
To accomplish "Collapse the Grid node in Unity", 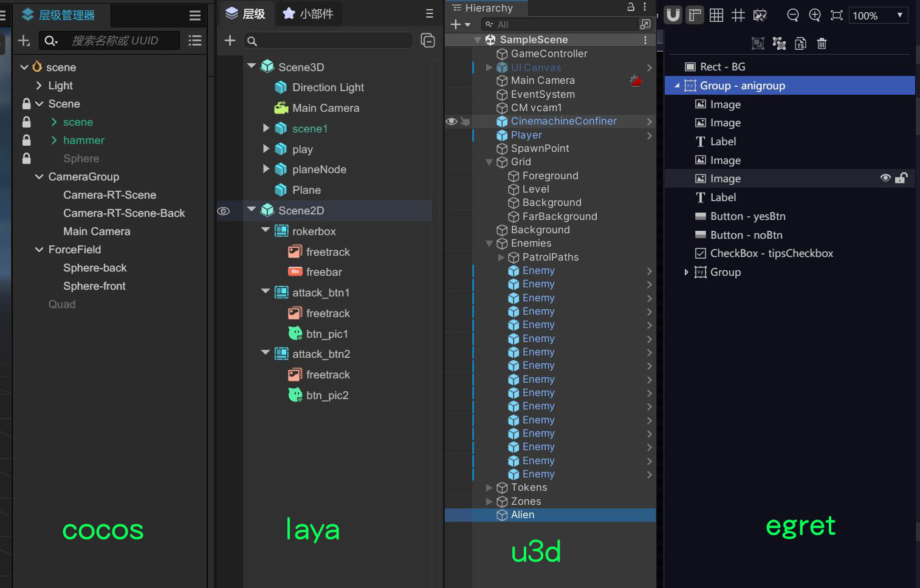I will [x=489, y=162].
